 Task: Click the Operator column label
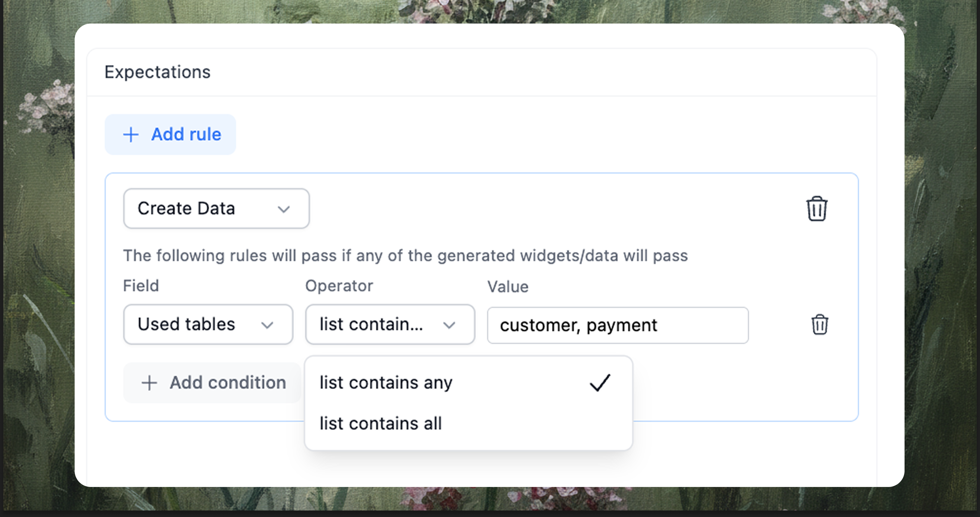click(339, 286)
